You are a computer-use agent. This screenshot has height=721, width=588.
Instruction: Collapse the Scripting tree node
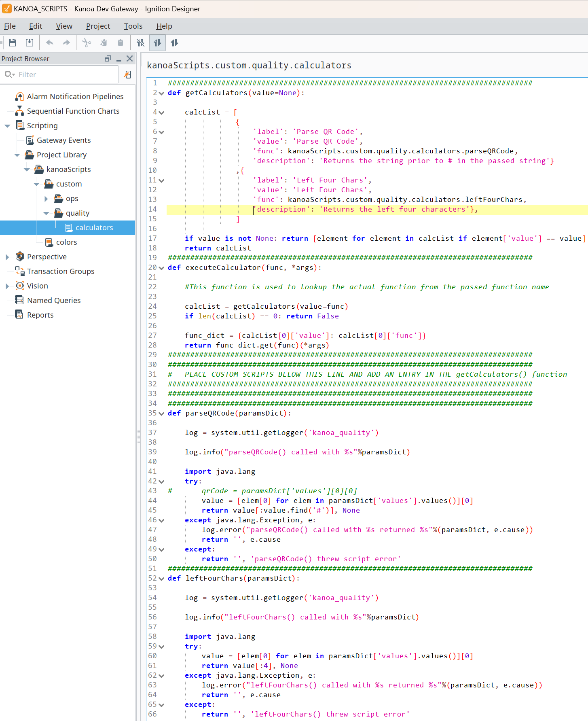click(7, 126)
